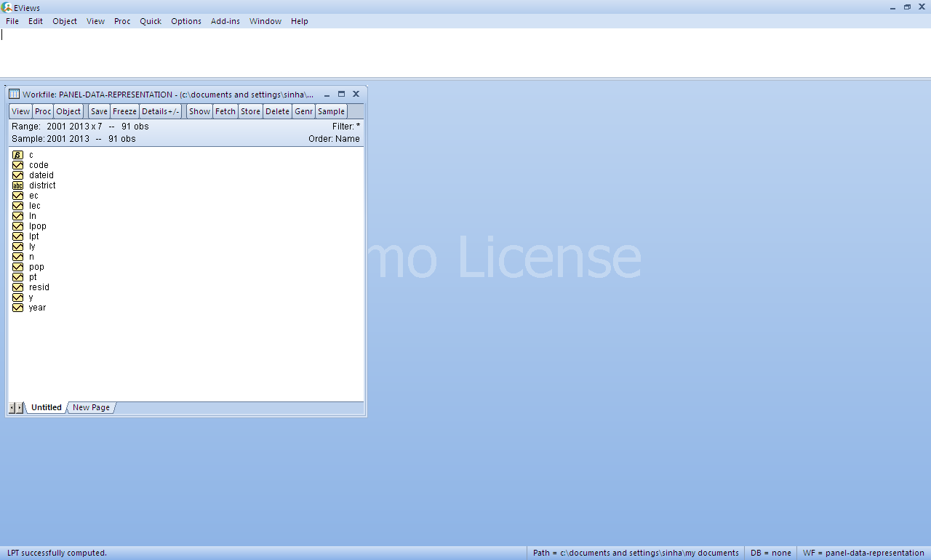
Task: Click the right page-tab scroll arrow
Action: (x=20, y=408)
